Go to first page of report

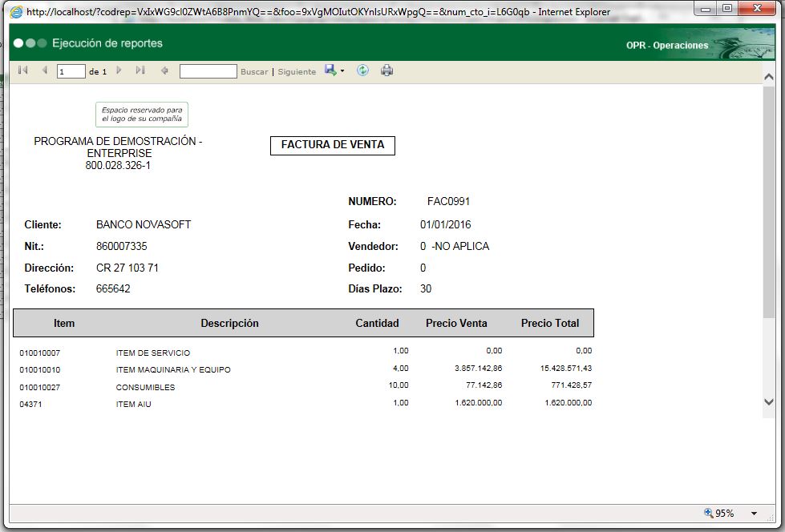[22, 70]
